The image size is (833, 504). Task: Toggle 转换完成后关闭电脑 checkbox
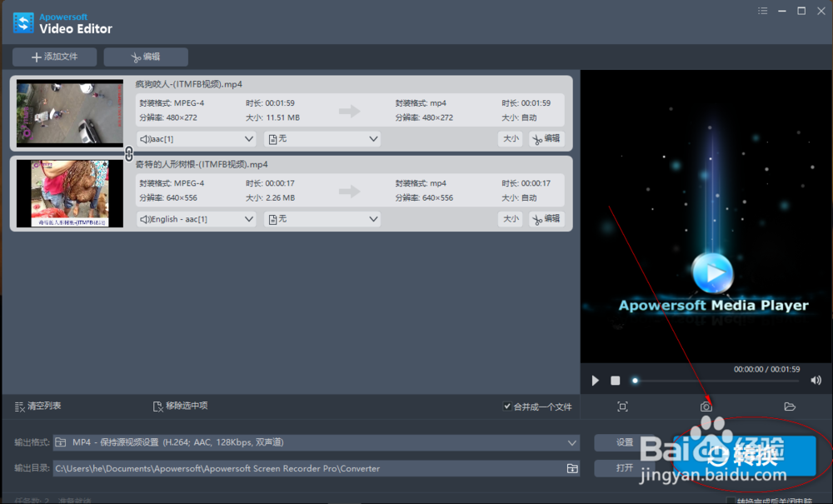coord(731,501)
